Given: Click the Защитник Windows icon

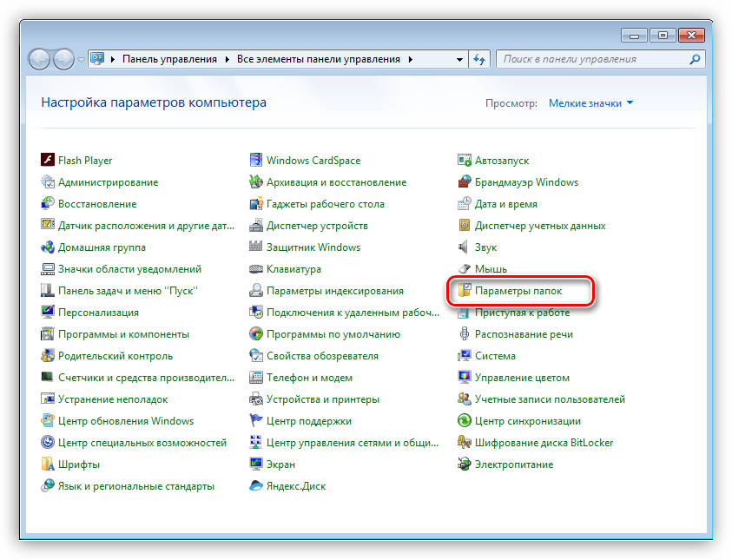Looking at the screenshot, I should tap(256, 247).
